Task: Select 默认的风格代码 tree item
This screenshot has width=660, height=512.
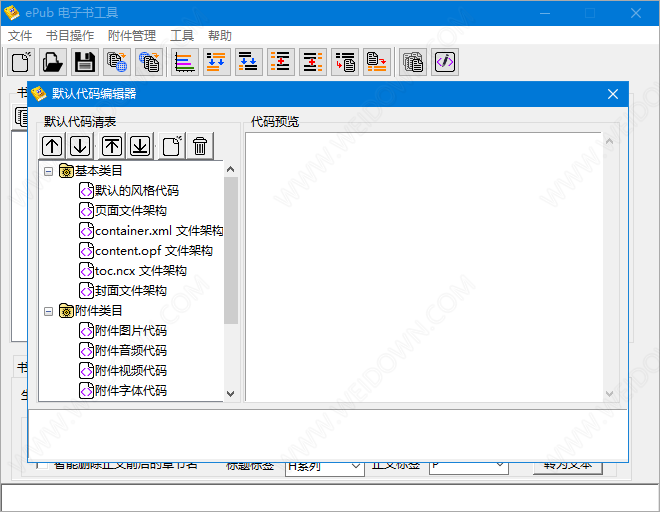Action: tap(136, 191)
